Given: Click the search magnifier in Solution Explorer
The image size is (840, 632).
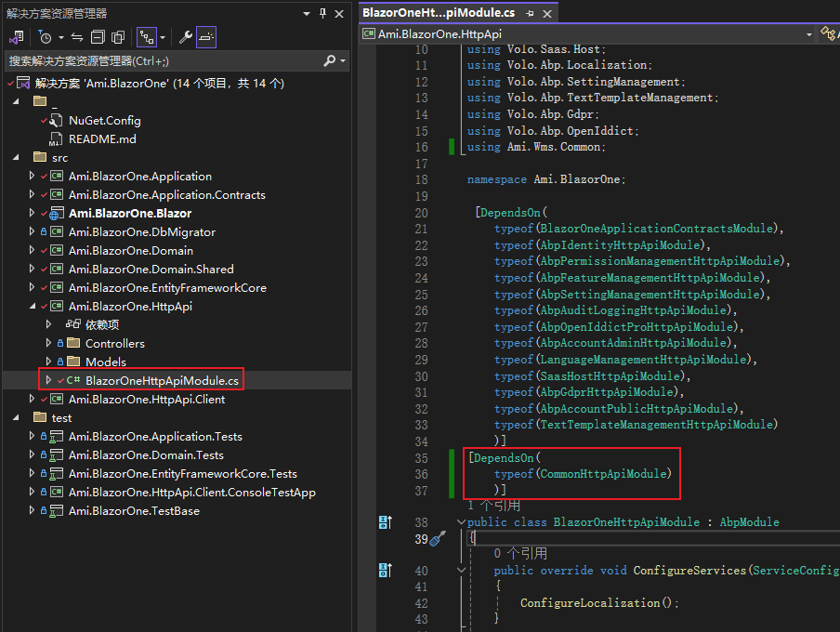Looking at the screenshot, I should click(x=330, y=61).
